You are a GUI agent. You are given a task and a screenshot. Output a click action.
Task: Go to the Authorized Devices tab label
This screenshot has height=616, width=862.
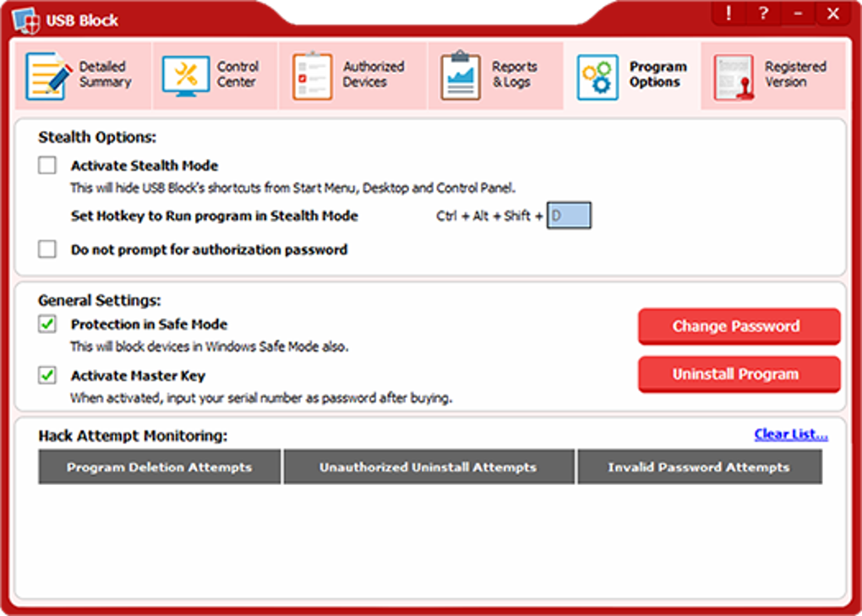374,74
